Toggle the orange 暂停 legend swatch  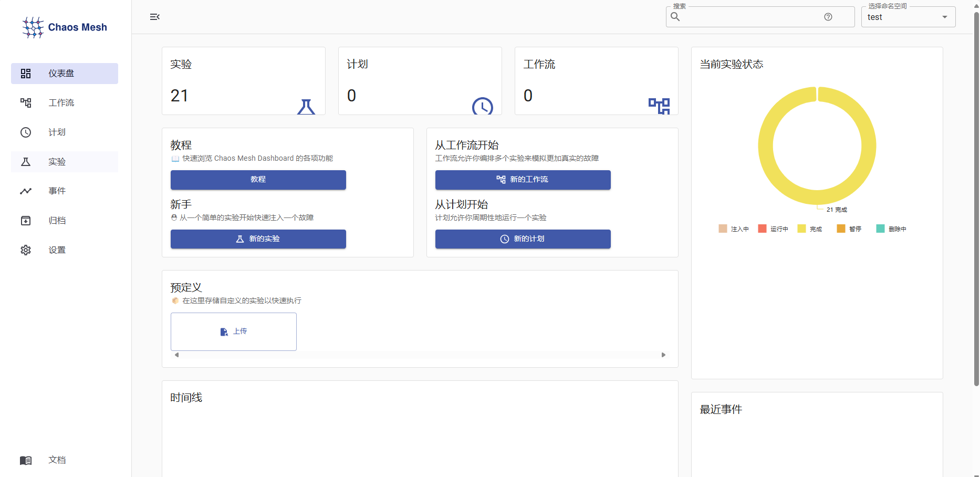(841, 229)
